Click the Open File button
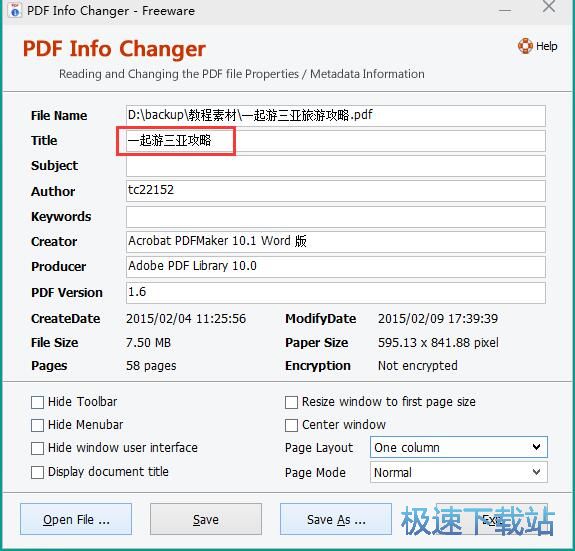The height and width of the screenshot is (551, 575). tap(76, 519)
